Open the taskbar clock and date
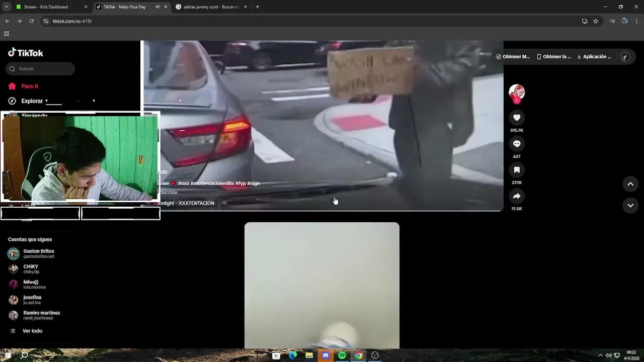Image resolution: width=644 pixels, height=362 pixels. 631,355
